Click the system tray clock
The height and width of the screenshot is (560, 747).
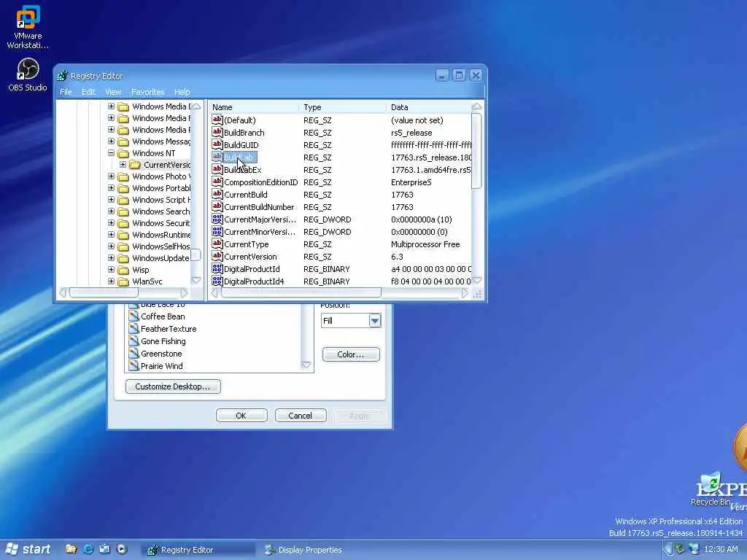click(x=721, y=550)
